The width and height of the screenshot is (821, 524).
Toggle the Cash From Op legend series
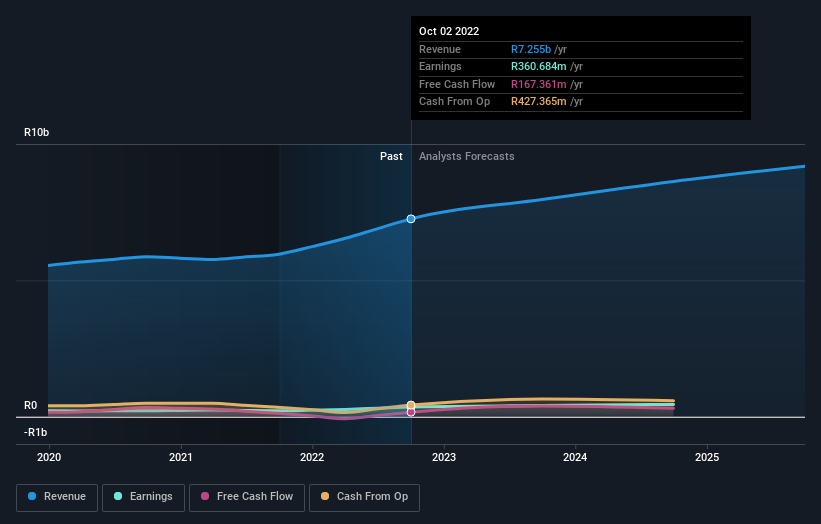(x=364, y=497)
